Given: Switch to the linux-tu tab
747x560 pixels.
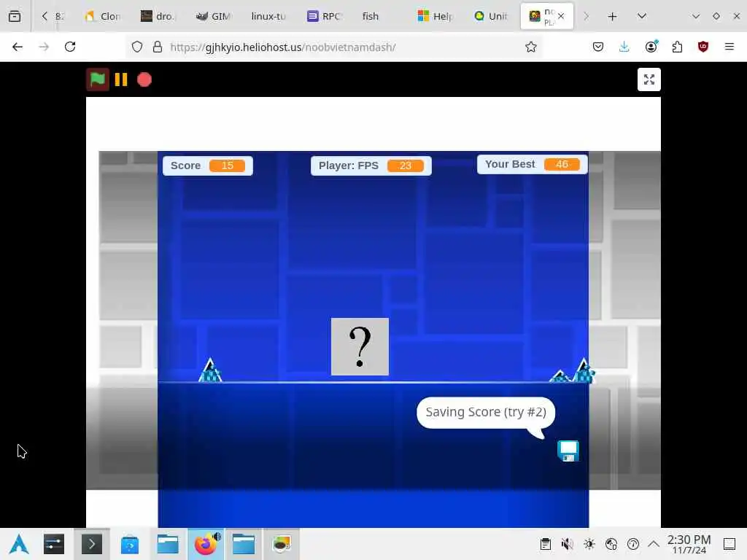Looking at the screenshot, I should pos(269,16).
